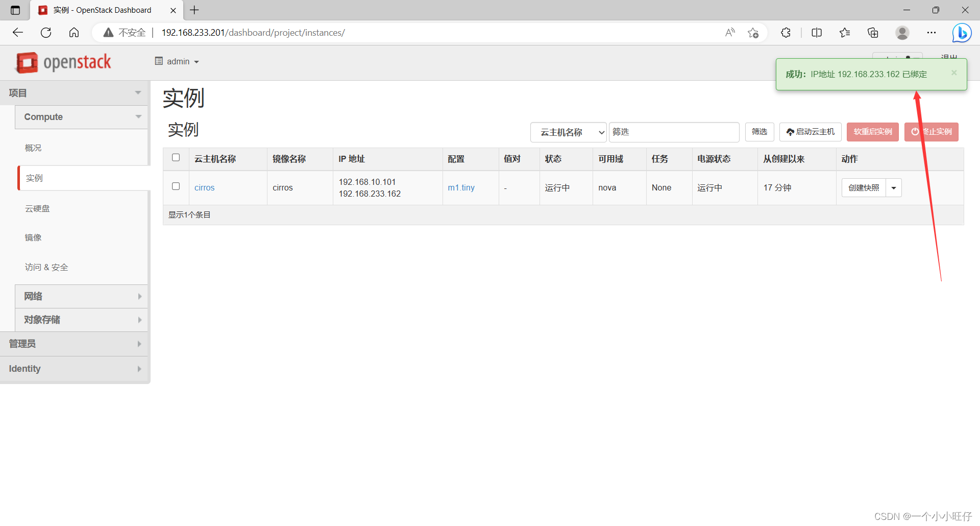The width and height of the screenshot is (980, 526).
Task: Click the Copilot icon in browser toolbar
Action: click(x=962, y=33)
